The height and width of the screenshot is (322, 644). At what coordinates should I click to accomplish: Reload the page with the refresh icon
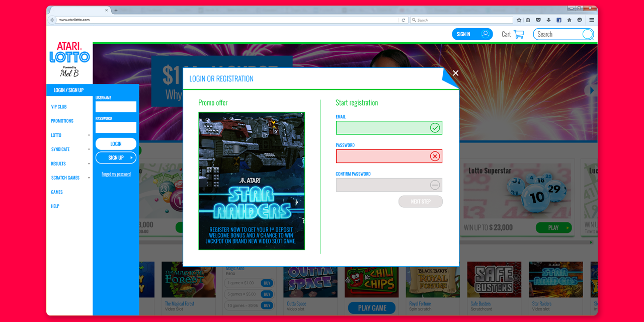click(403, 20)
